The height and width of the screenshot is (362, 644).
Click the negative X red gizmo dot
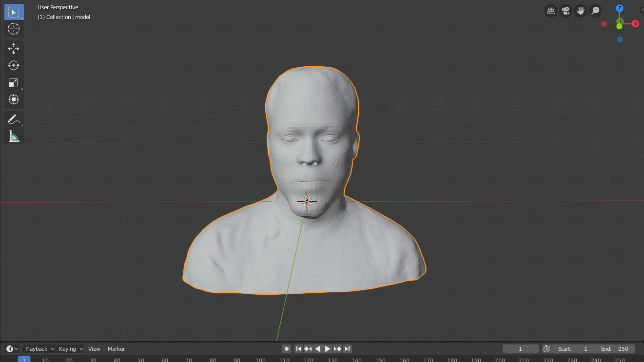(x=604, y=24)
